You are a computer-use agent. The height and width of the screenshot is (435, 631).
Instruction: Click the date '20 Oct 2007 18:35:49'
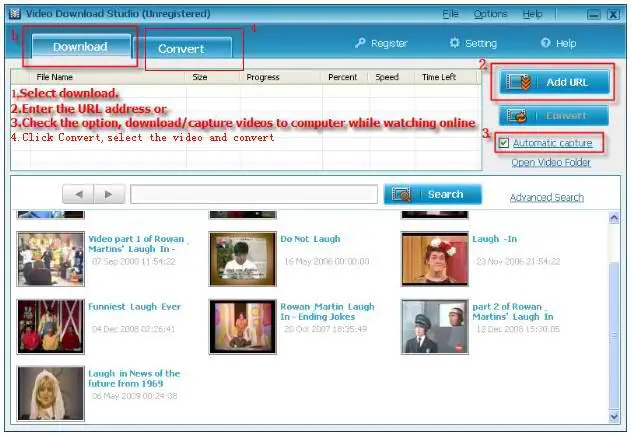[x=326, y=329]
